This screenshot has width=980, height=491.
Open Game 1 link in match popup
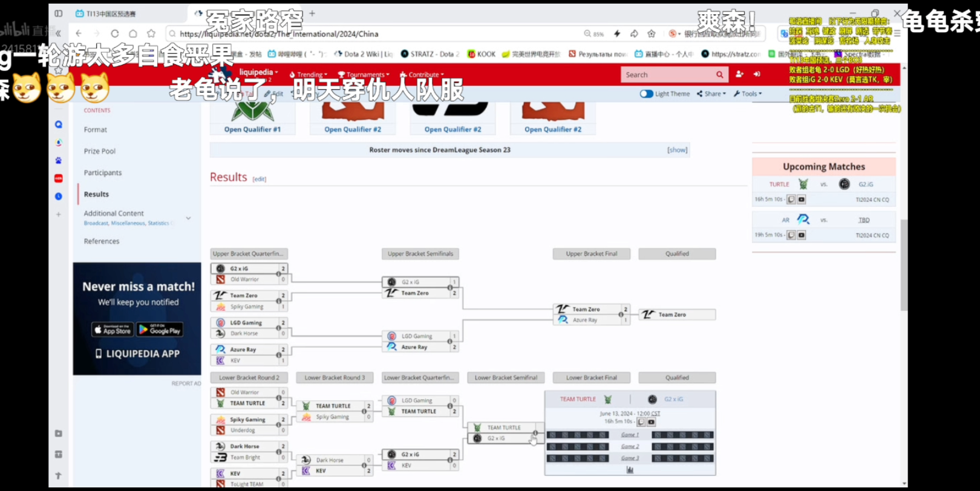coord(630,435)
